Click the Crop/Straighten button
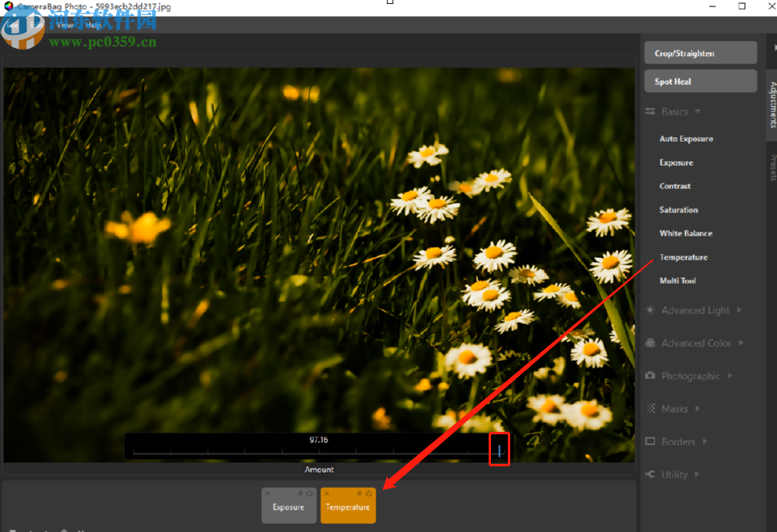Viewport: 777px width, 532px height. pos(700,53)
